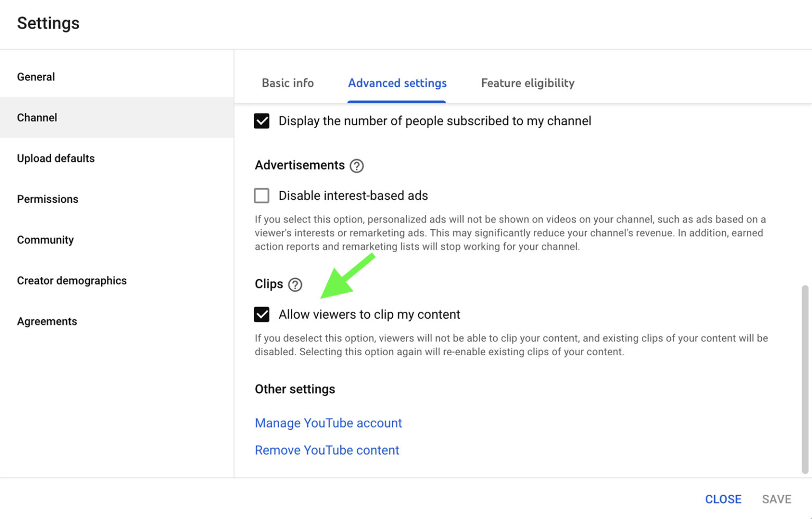
Task: Select the Channel settings section
Action: click(x=37, y=117)
